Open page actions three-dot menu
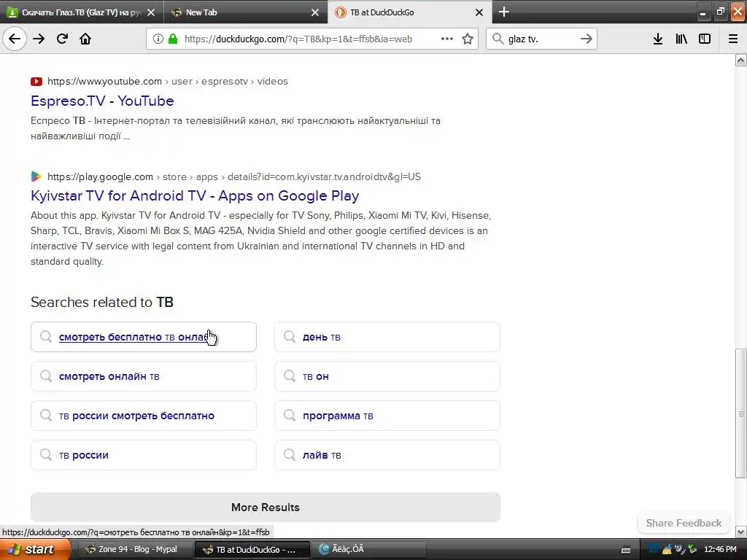This screenshot has height=560, width=747. (x=447, y=39)
